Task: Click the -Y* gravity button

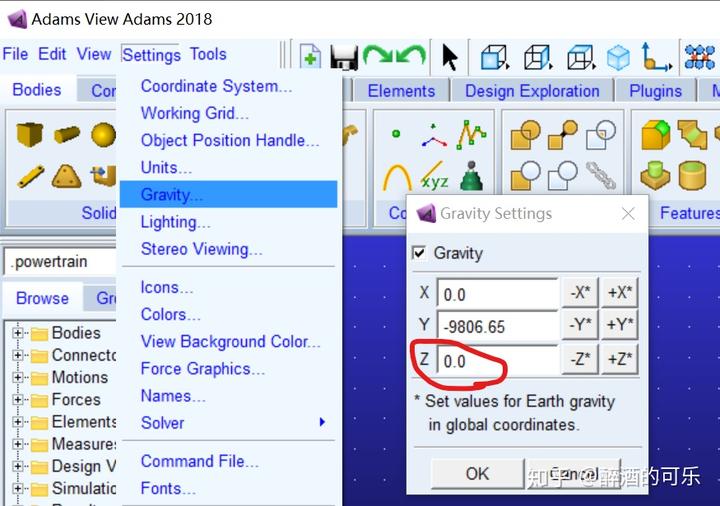Action: pos(580,325)
